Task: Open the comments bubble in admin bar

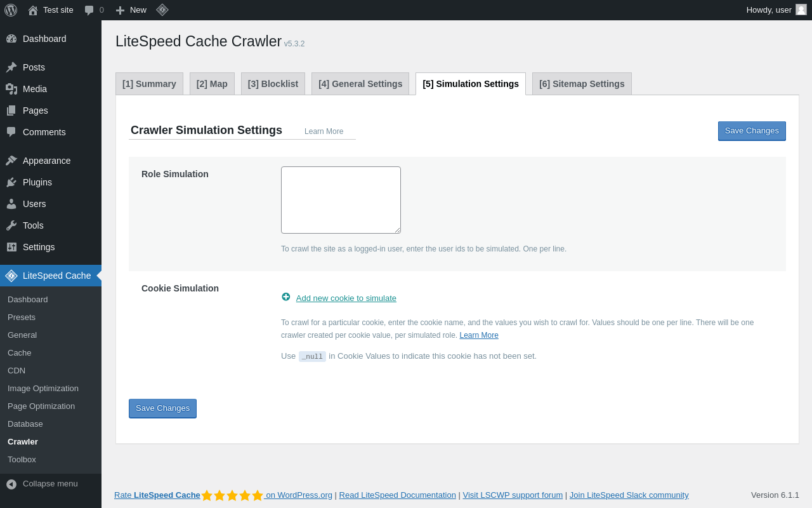Action: [89, 10]
